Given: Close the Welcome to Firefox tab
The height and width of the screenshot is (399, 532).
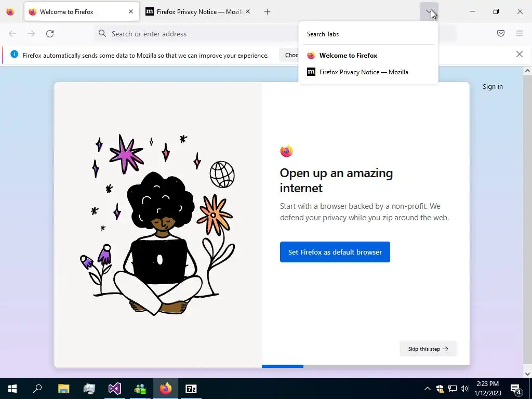Looking at the screenshot, I should pos(131,12).
